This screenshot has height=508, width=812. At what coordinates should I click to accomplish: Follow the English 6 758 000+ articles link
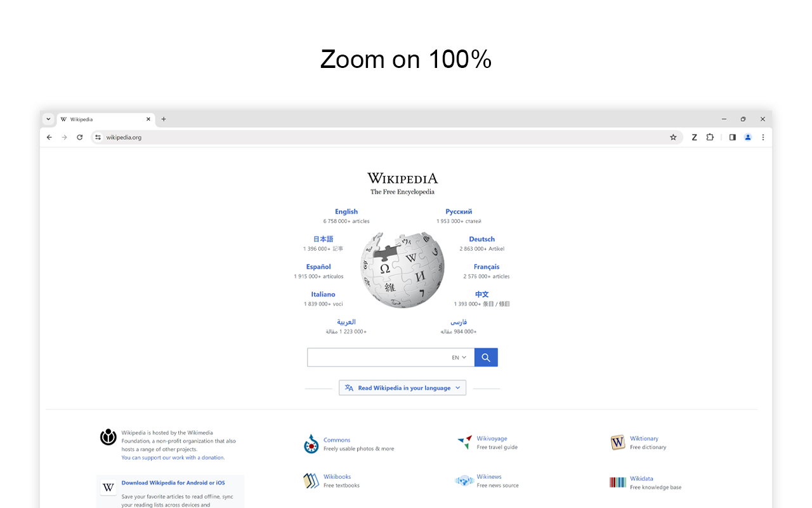(x=346, y=211)
